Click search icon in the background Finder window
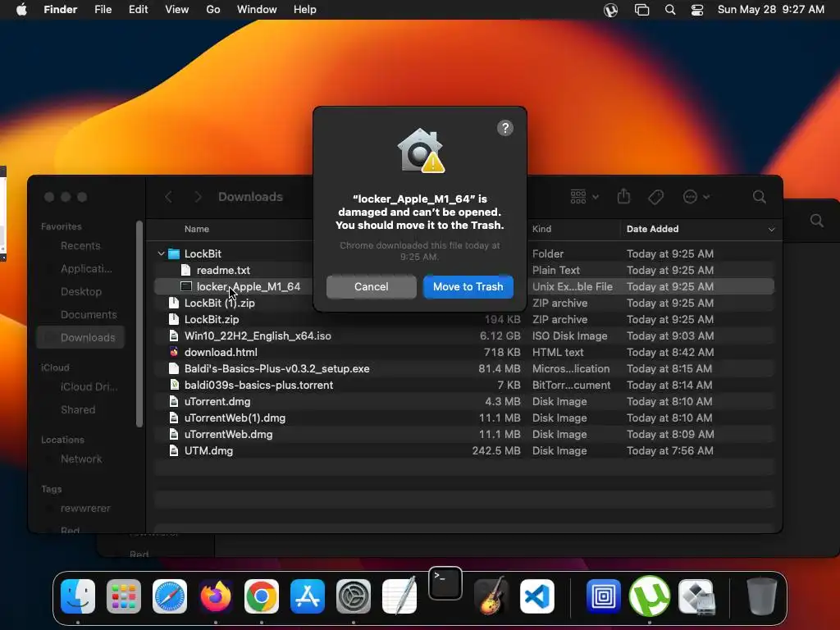The width and height of the screenshot is (840, 630). click(x=816, y=220)
